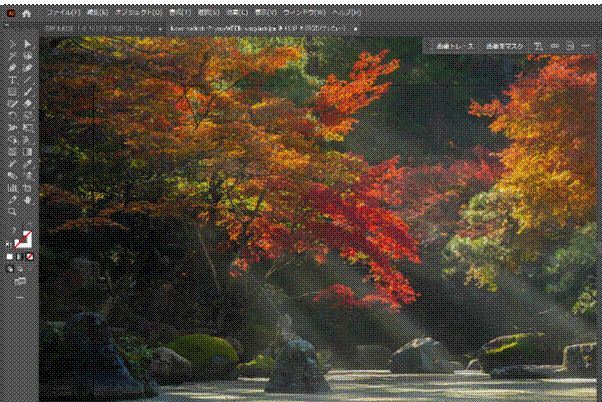Viewport: 602px width, 402px height.
Task: Select the Direct Selection tool
Action: pyautogui.click(x=28, y=44)
